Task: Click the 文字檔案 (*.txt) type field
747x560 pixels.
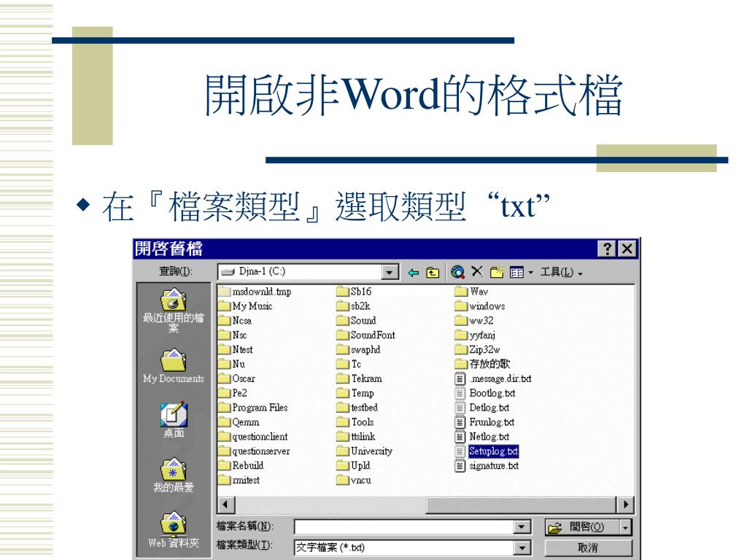Action: pyautogui.click(x=404, y=548)
